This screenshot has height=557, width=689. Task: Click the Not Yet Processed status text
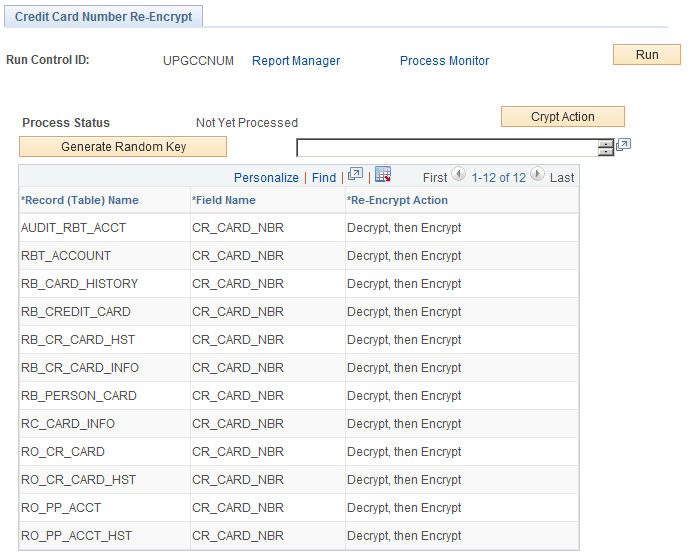coord(247,123)
